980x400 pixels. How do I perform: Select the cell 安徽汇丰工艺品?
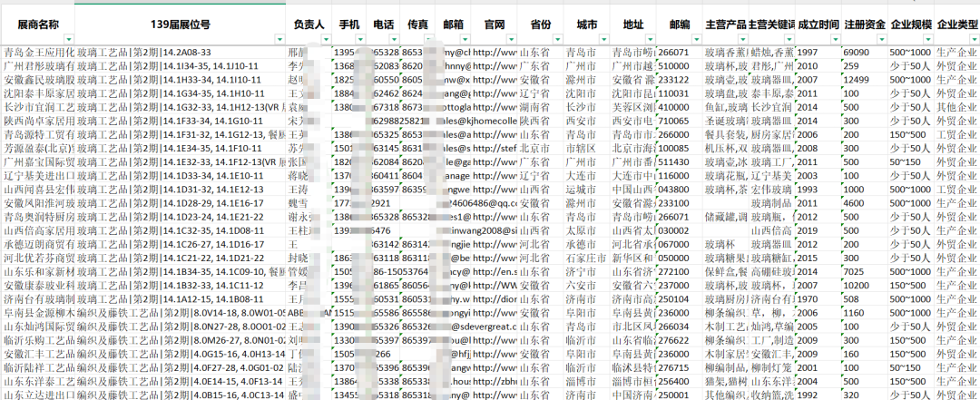pos(37,353)
